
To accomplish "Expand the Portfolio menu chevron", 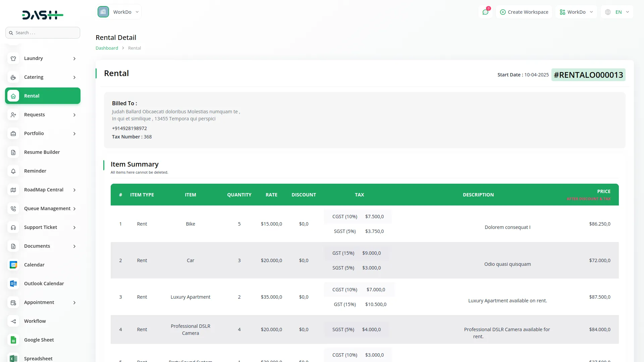I will 74,133.
